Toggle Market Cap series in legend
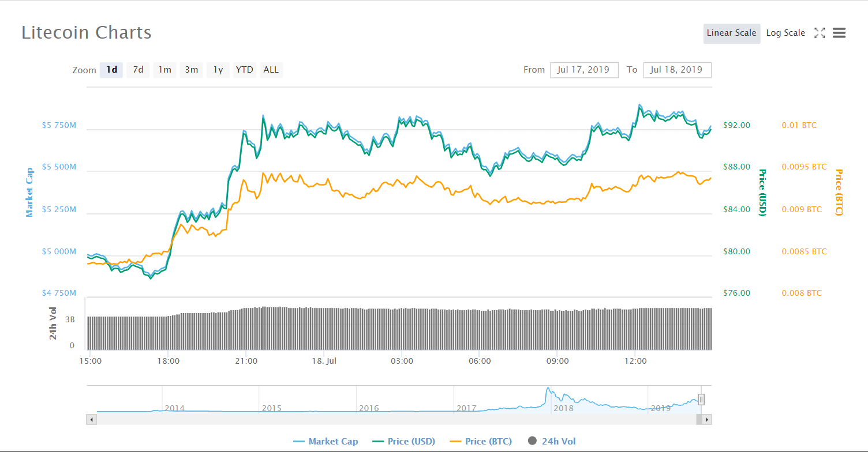Image resolution: width=868 pixels, height=452 pixels. (x=325, y=442)
